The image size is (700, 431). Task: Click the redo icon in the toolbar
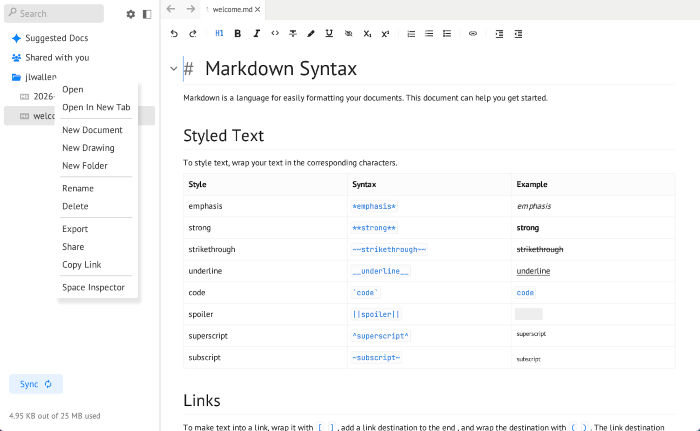[192, 33]
